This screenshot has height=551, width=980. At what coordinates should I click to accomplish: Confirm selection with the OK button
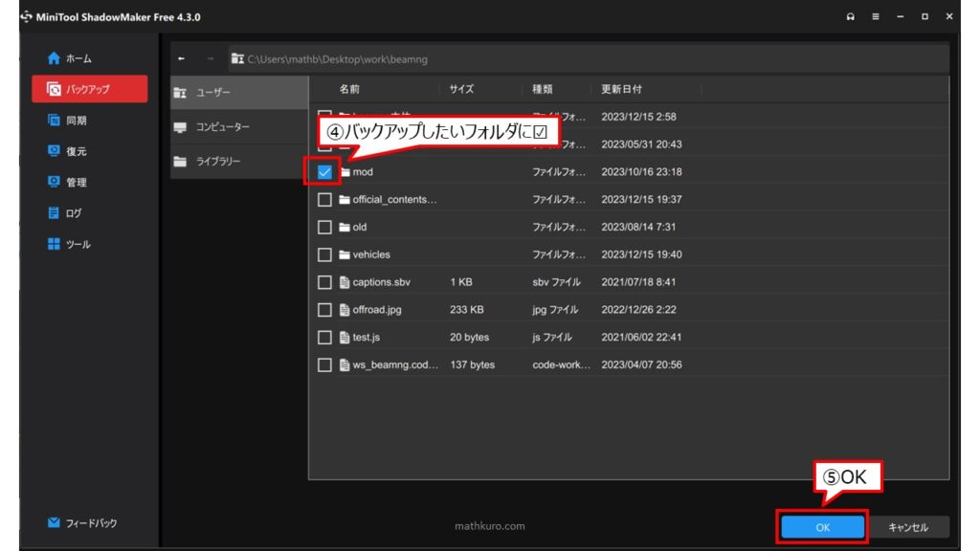point(822,527)
